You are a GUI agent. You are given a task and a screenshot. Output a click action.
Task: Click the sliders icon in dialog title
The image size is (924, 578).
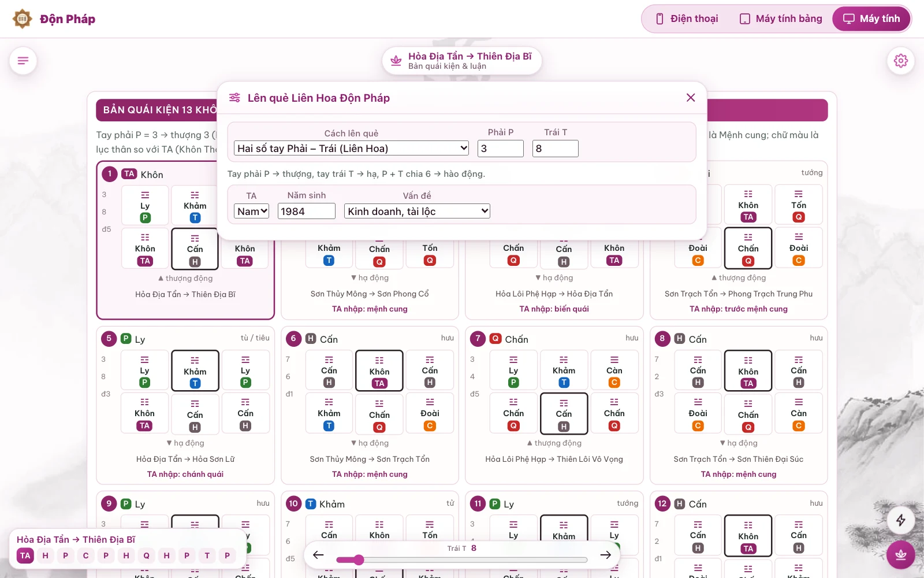tap(234, 98)
